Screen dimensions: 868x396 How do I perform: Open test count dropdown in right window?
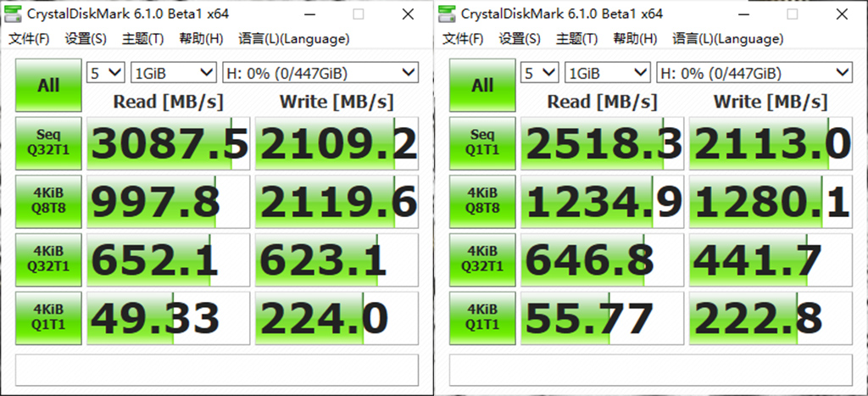[540, 73]
